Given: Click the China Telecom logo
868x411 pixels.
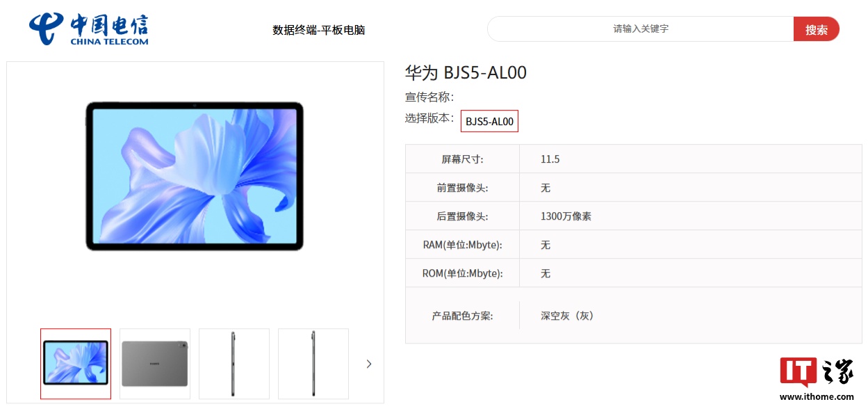Looking at the screenshot, I should [89, 29].
